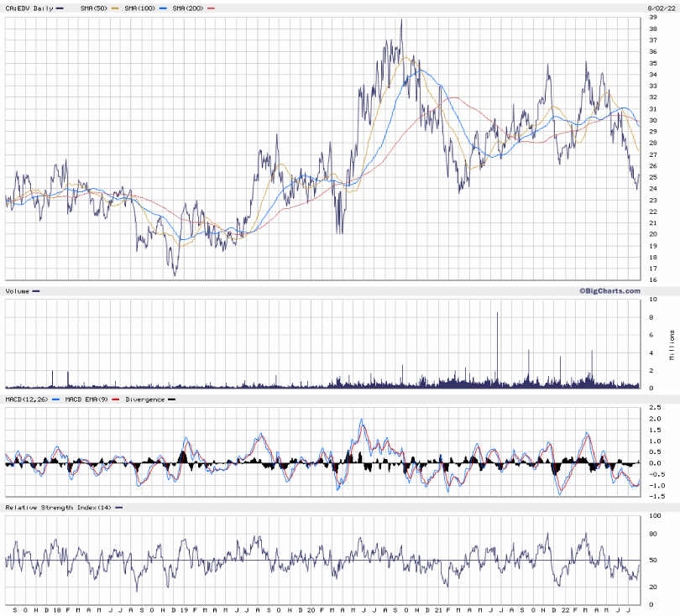Click the 8/02/22 date stamp
This screenshot has width=680, height=616.
(662, 8)
